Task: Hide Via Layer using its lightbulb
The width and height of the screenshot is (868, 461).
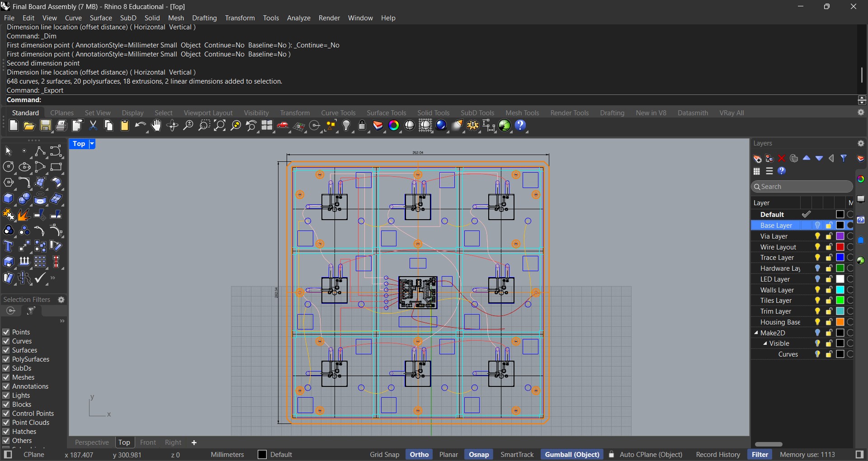Action: (x=817, y=236)
